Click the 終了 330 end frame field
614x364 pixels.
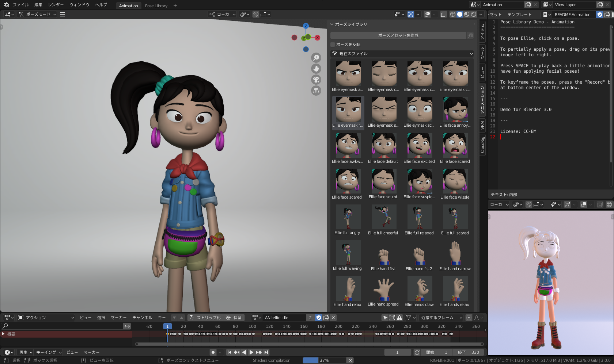coord(469,352)
